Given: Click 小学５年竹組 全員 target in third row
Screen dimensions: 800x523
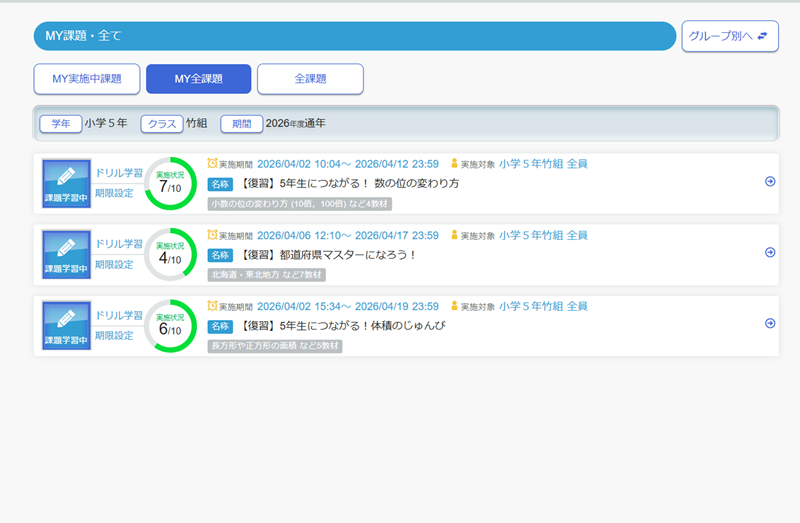Looking at the screenshot, I should coord(543,306).
